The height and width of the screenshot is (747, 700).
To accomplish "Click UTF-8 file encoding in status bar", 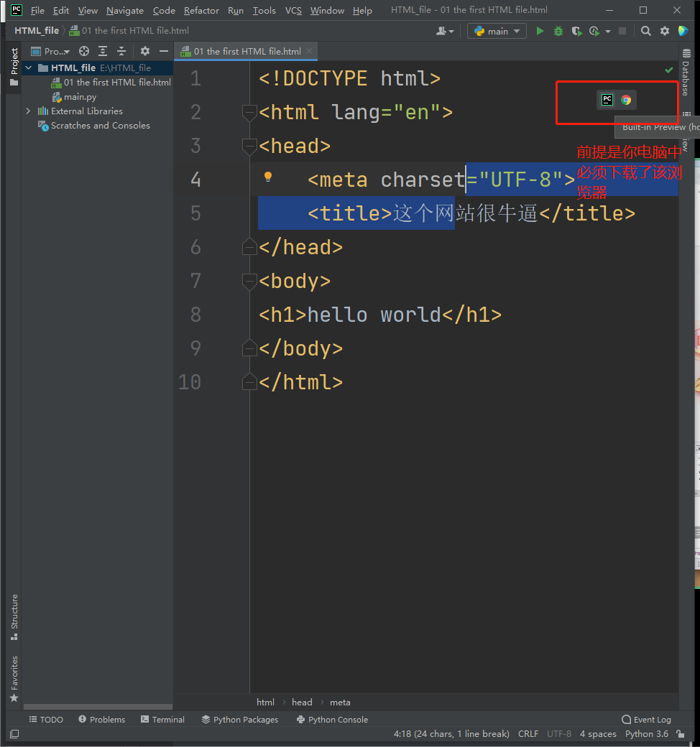I will pyautogui.click(x=559, y=734).
